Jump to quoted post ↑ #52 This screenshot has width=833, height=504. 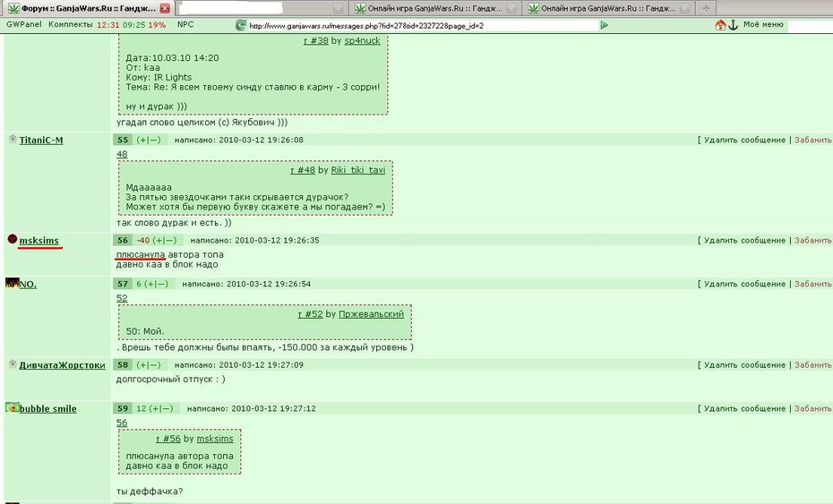(x=310, y=314)
